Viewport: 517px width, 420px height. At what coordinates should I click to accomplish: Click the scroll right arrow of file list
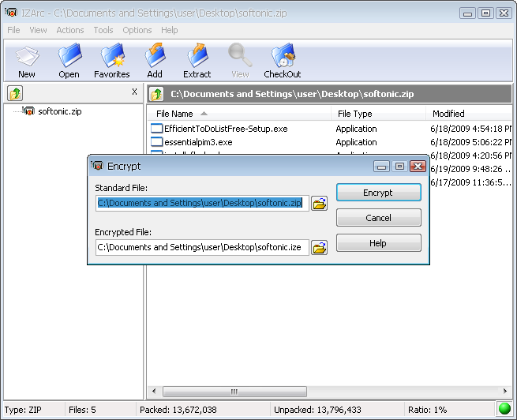click(x=505, y=392)
